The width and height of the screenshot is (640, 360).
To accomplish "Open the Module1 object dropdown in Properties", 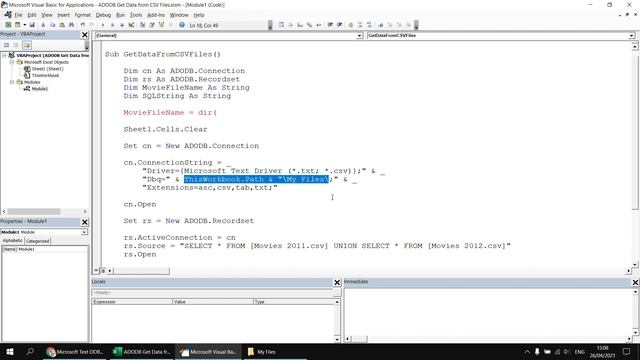I will pos(84,232).
